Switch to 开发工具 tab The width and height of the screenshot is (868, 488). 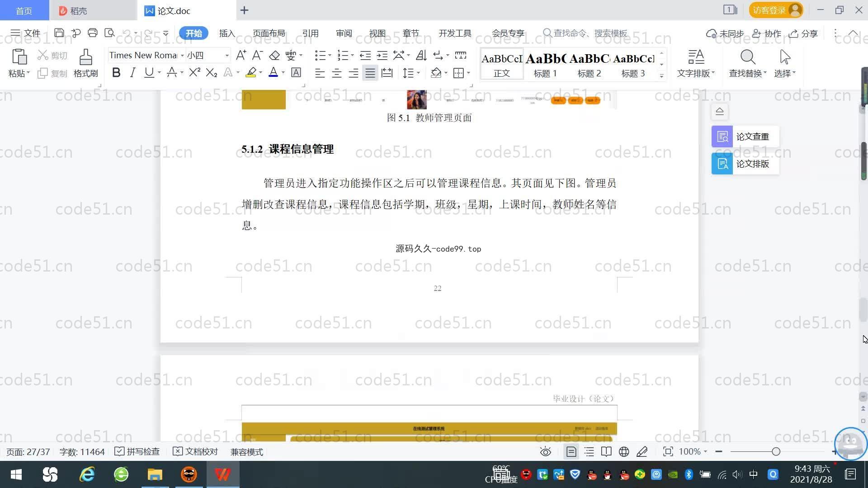pyautogui.click(x=455, y=33)
